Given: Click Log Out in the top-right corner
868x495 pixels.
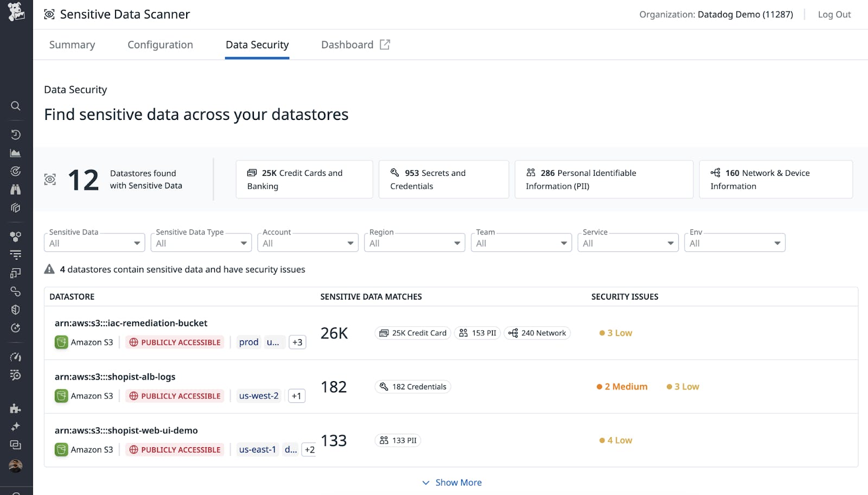Looking at the screenshot, I should point(834,14).
